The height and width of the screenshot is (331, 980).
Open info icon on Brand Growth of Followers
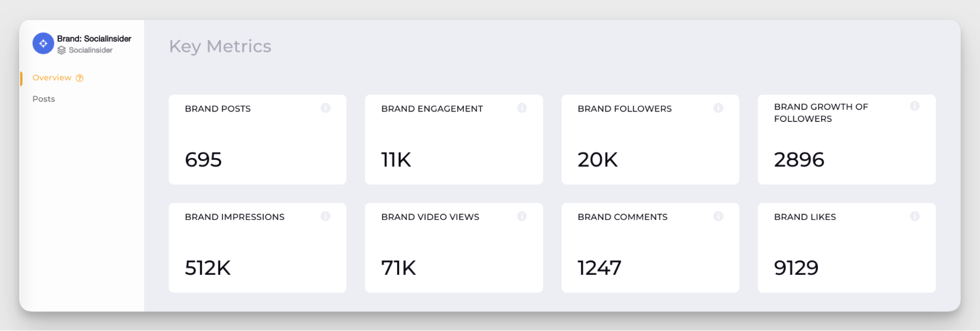tap(915, 106)
